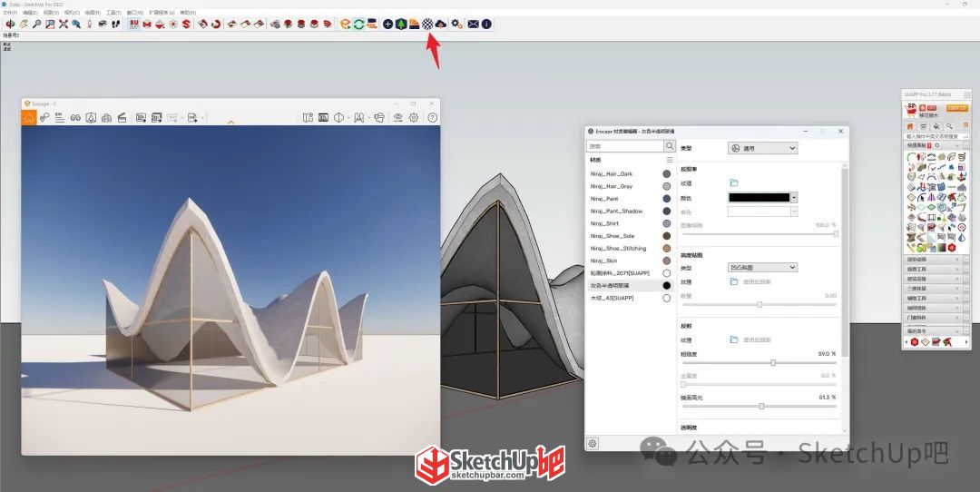980x492 pixels.
Task: Click the orange Home button in Enscape window
Action: pyautogui.click(x=29, y=117)
